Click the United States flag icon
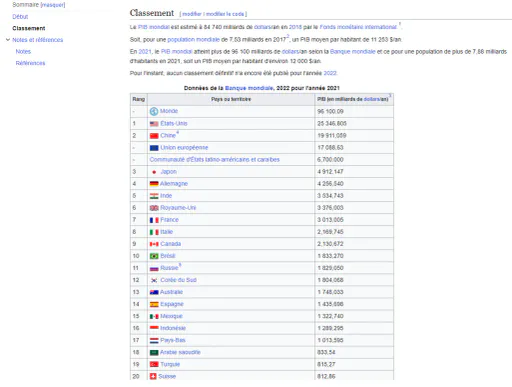Viewport: 512px width, 387px height. (154, 124)
